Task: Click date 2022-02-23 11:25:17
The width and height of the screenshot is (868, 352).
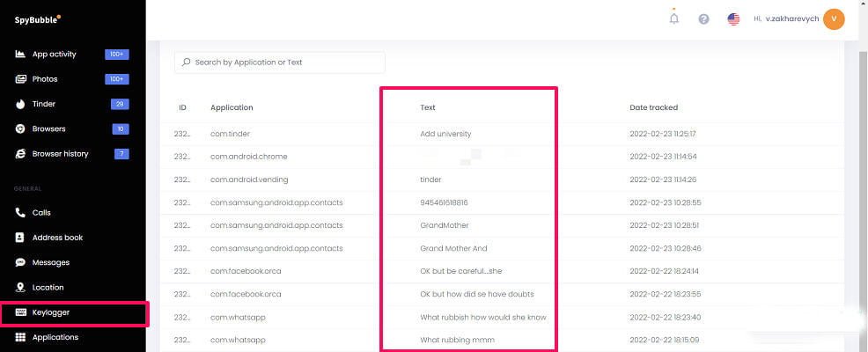Action: (x=663, y=134)
